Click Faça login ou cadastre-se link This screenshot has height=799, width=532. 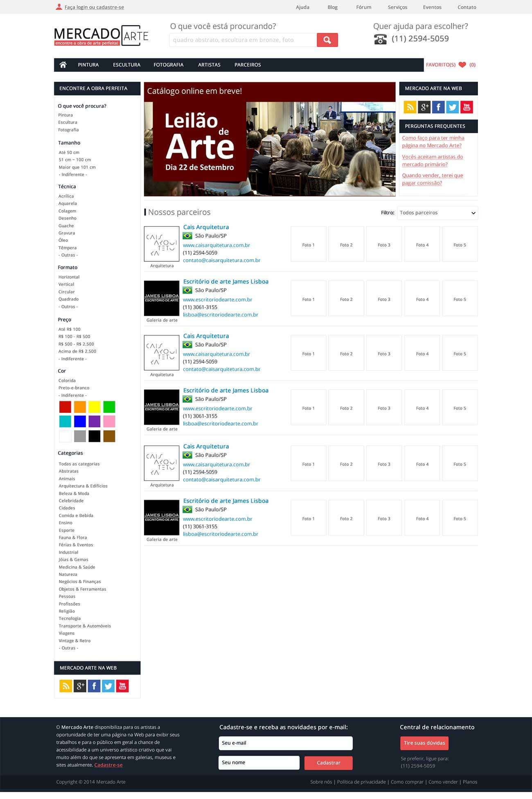pyautogui.click(x=94, y=7)
